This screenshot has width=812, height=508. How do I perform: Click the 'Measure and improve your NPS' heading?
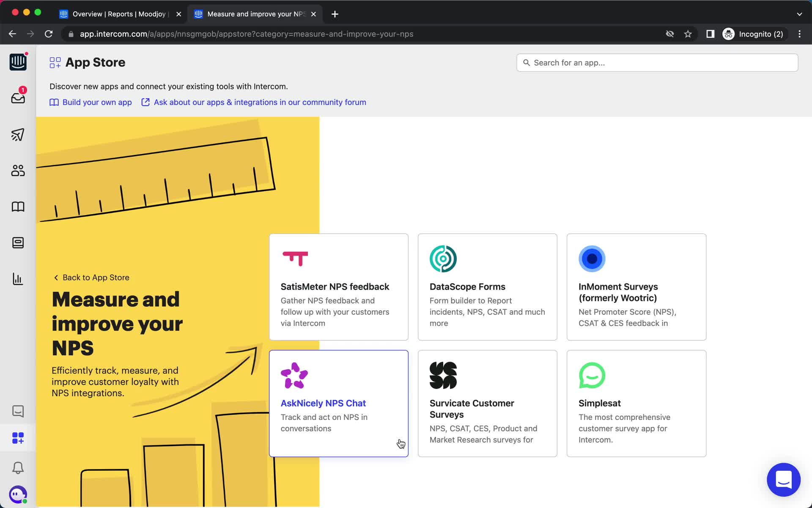(117, 324)
